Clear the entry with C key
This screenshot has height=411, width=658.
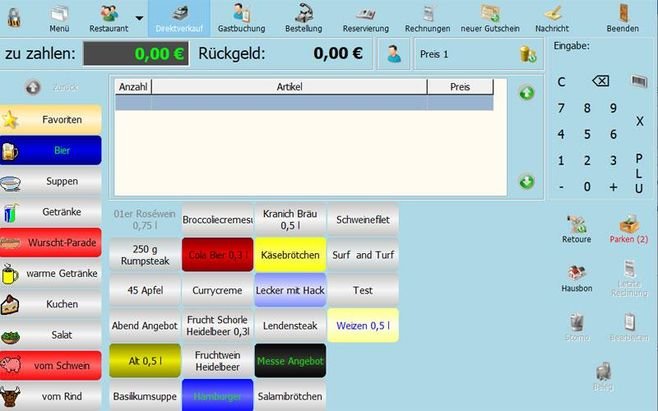point(561,82)
